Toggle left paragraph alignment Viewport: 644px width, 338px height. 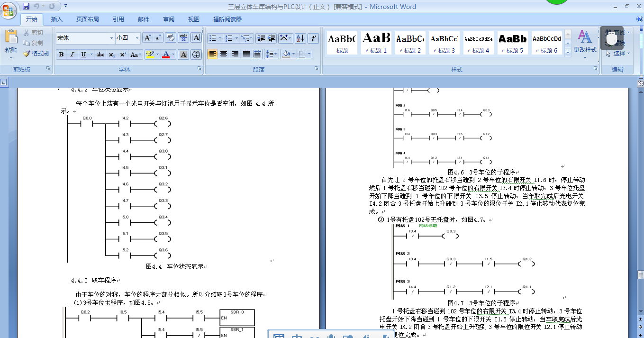pyautogui.click(x=212, y=54)
